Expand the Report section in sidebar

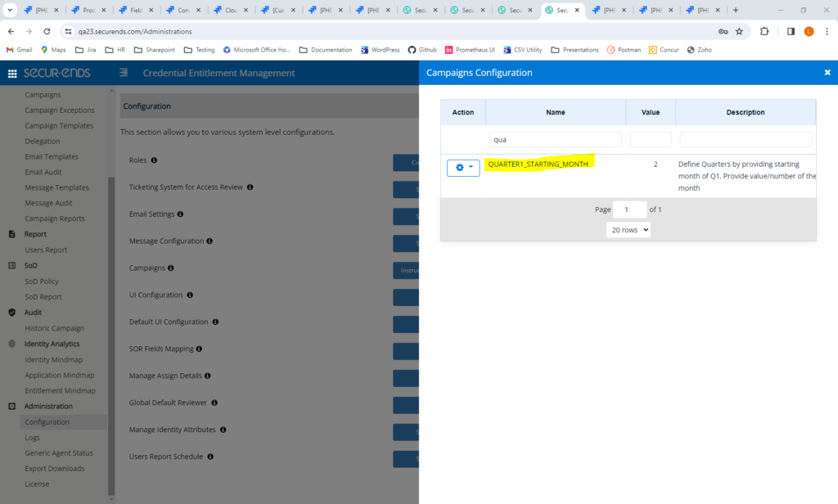[x=35, y=234]
